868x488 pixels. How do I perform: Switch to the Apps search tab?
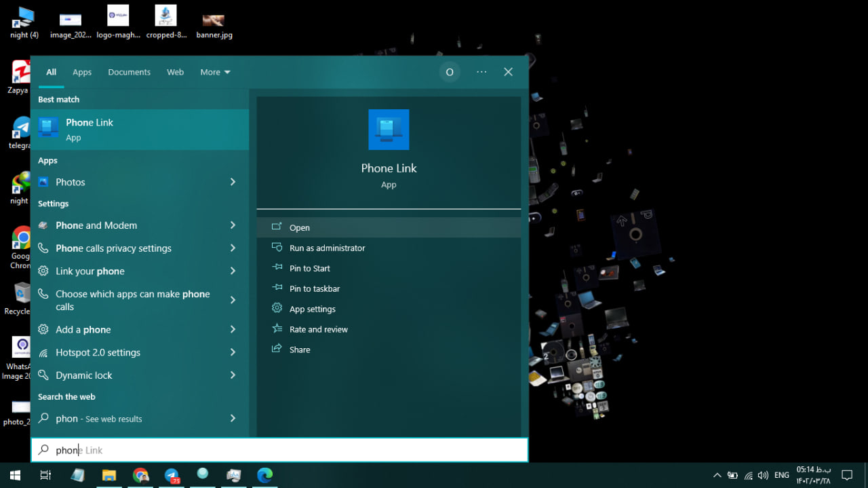tap(82, 72)
